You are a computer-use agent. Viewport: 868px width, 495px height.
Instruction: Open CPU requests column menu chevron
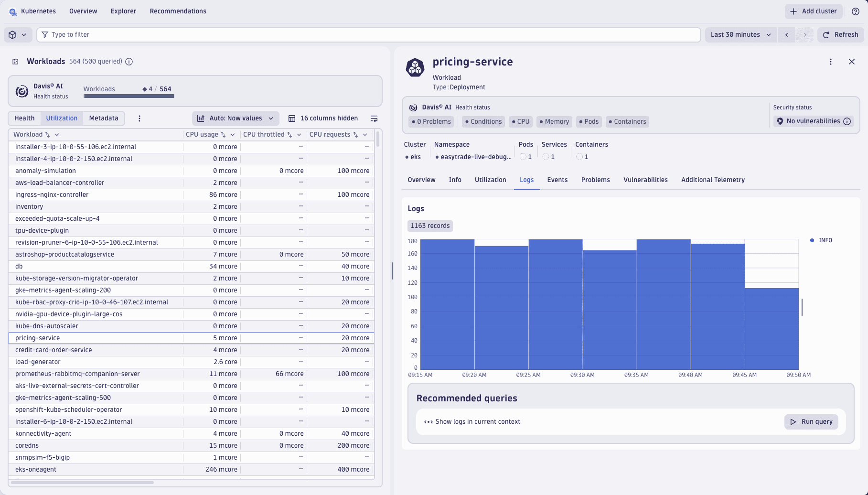point(365,135)
